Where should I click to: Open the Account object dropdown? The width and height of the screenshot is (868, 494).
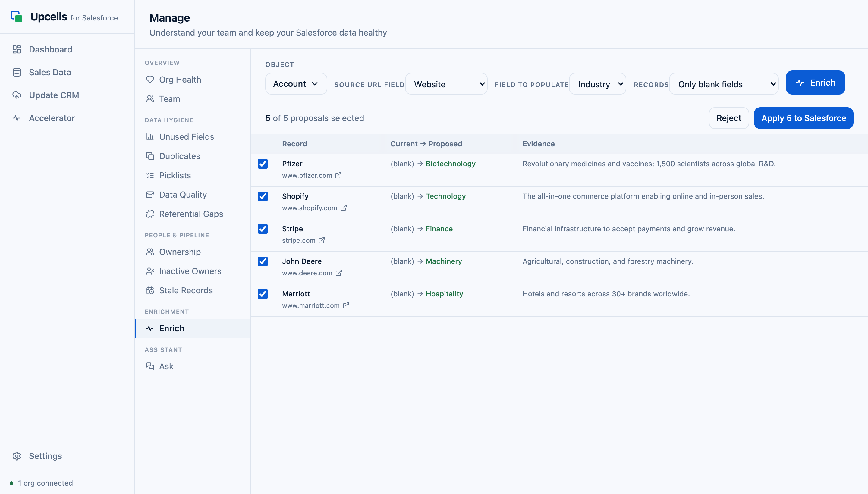(296, 84)
